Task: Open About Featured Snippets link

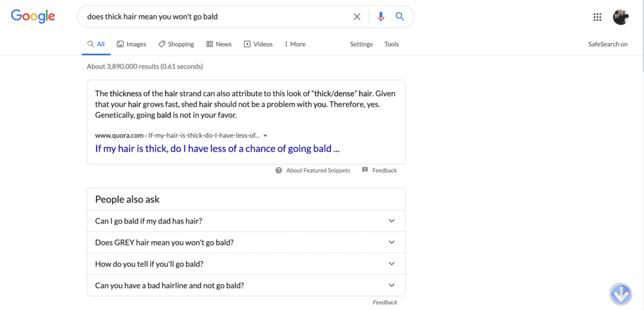Action: point(318,170)
